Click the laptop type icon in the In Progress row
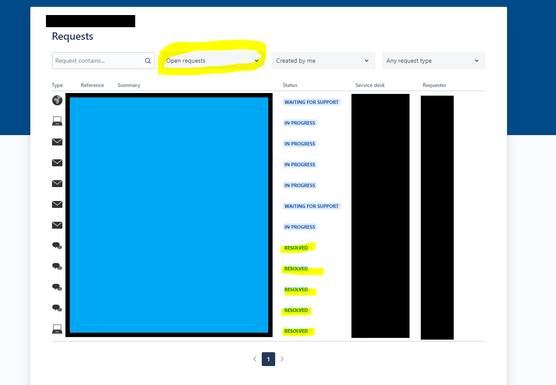 57,121
